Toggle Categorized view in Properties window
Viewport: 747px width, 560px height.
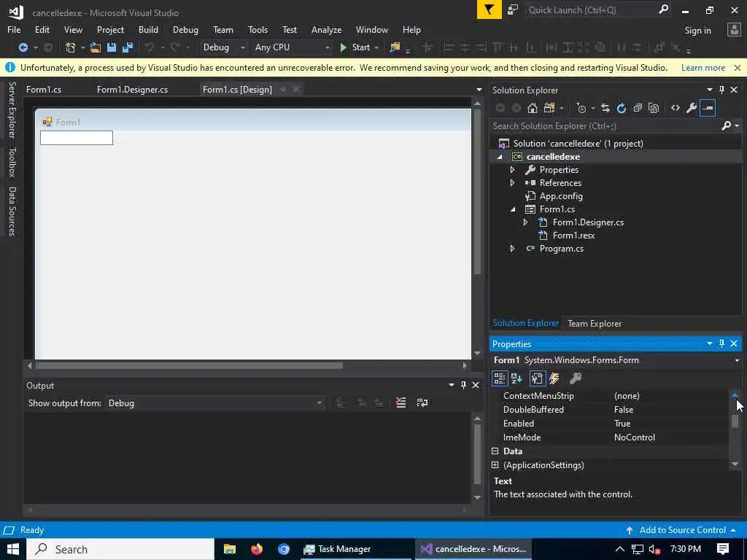coord(499,378)
